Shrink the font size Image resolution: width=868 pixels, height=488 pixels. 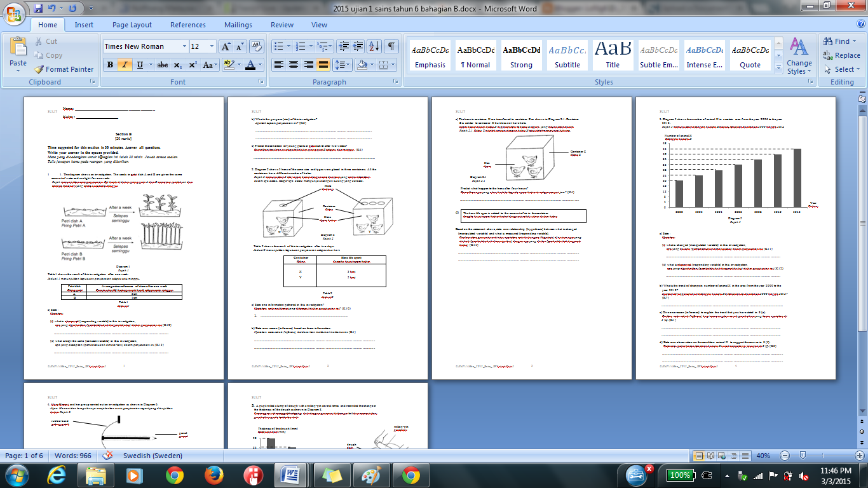click(240, 46)
